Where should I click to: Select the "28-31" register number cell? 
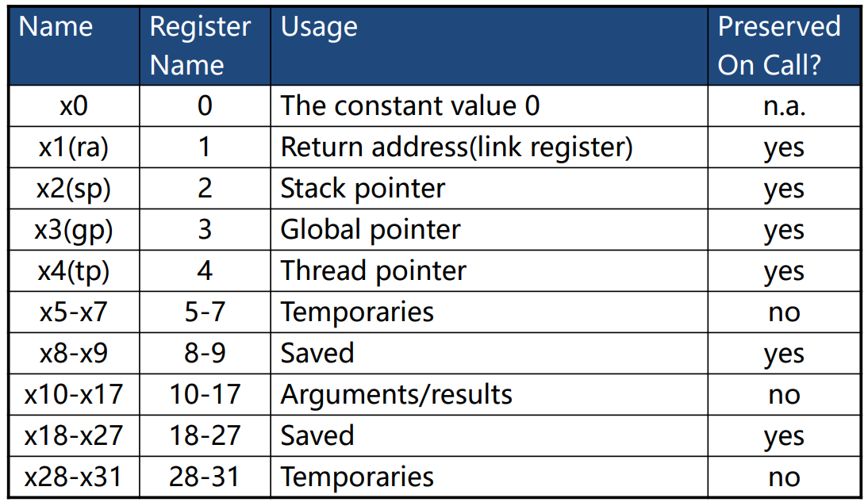[x=205, y=477]
